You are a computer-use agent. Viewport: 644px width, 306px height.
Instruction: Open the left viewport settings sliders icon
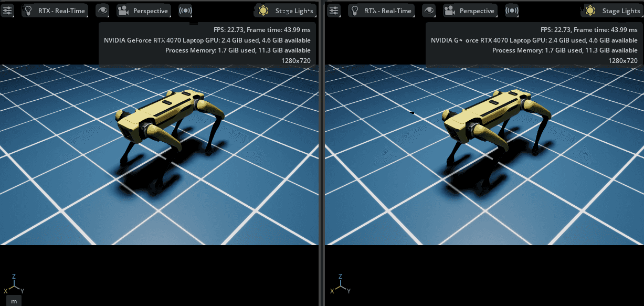[x=7, y=10]
